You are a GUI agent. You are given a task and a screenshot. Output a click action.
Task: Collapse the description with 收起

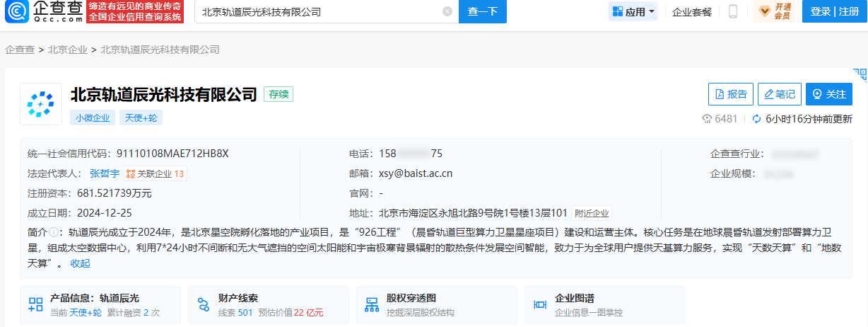point(80,263)
